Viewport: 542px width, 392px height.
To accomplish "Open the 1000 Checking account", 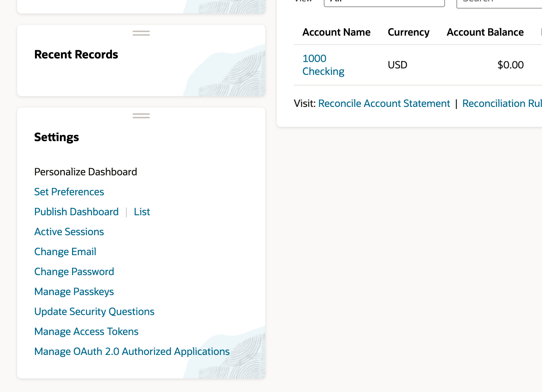I will [323, 65].
